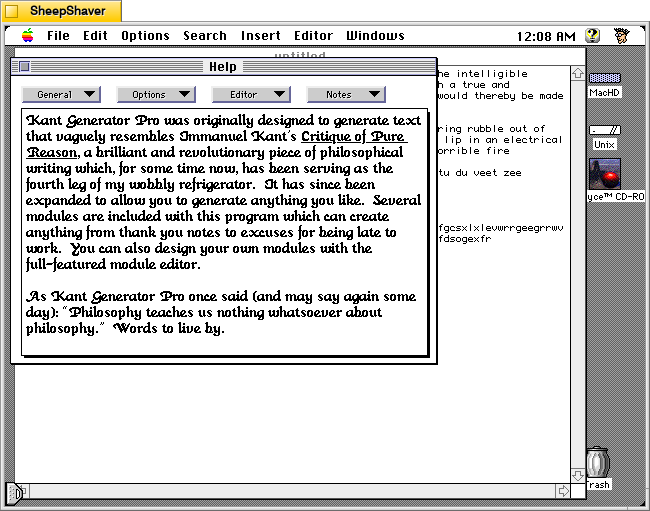Open the Apple menu
The height and width of the screenshot is (511, 650).
(28, 36)
